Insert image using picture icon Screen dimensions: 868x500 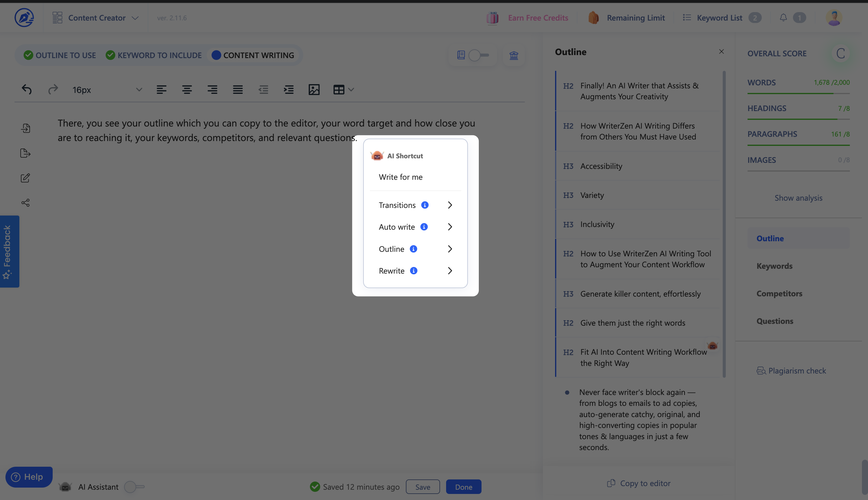pos(314,90)
